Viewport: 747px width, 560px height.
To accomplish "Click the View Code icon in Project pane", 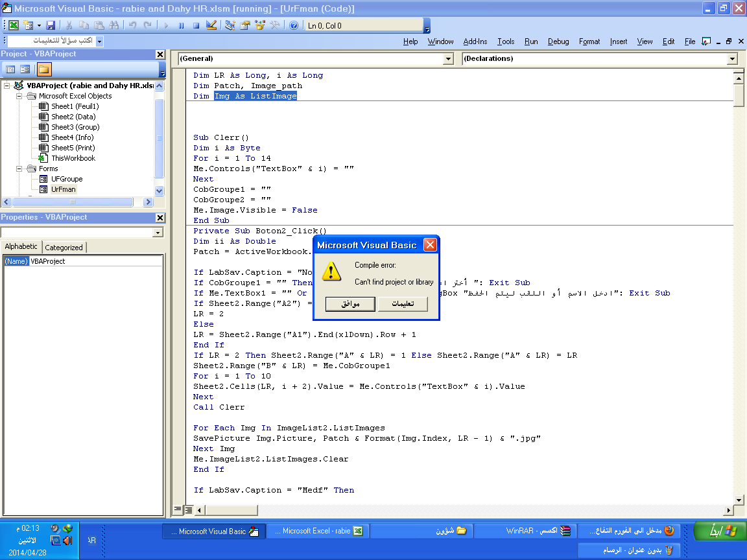I will [10, 69].
